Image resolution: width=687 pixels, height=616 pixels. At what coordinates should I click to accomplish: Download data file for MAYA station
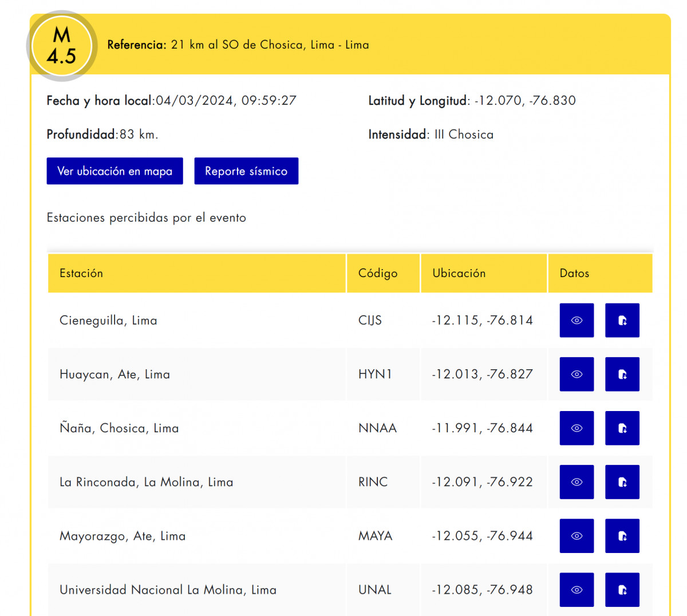622,535
